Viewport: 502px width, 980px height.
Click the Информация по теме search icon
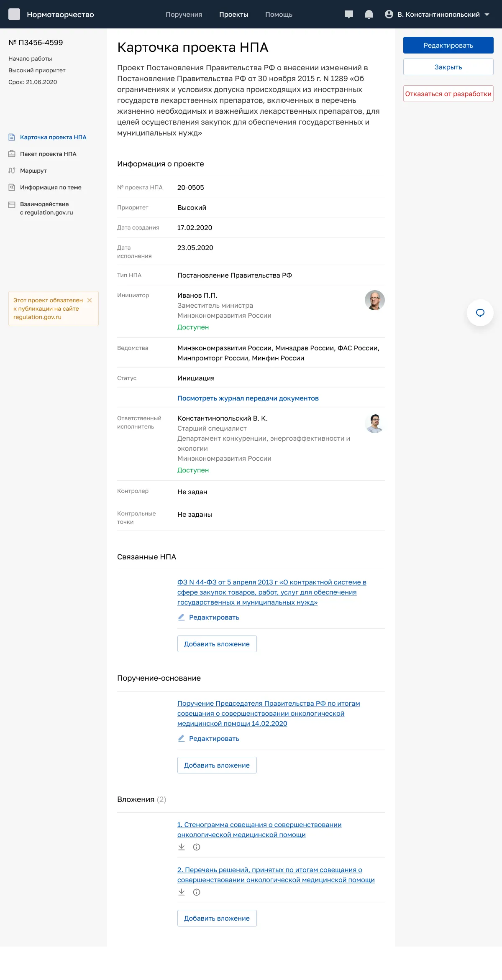click(12, 187)
